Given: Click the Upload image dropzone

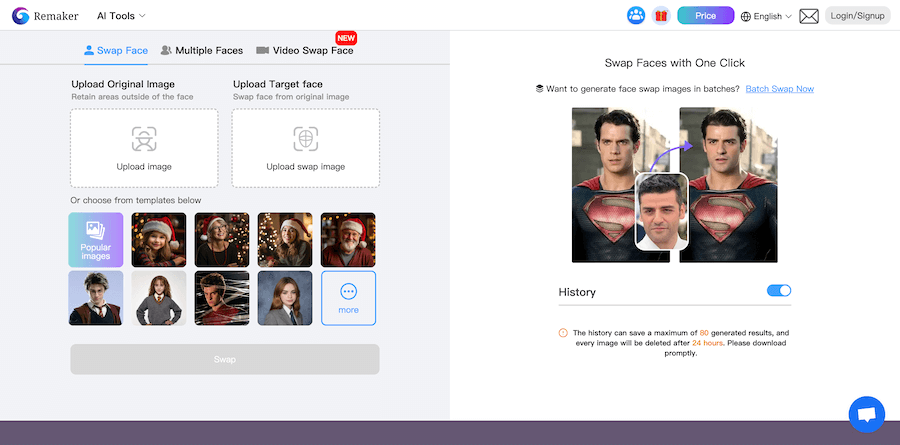Looking at the screenshot, I should click(x=144, y=148).
